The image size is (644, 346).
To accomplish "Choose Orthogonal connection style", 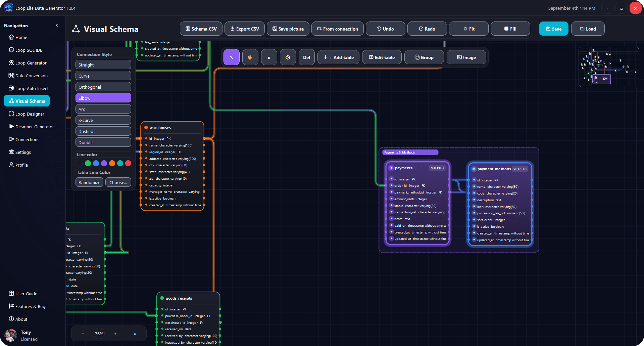I will (103, 87).
